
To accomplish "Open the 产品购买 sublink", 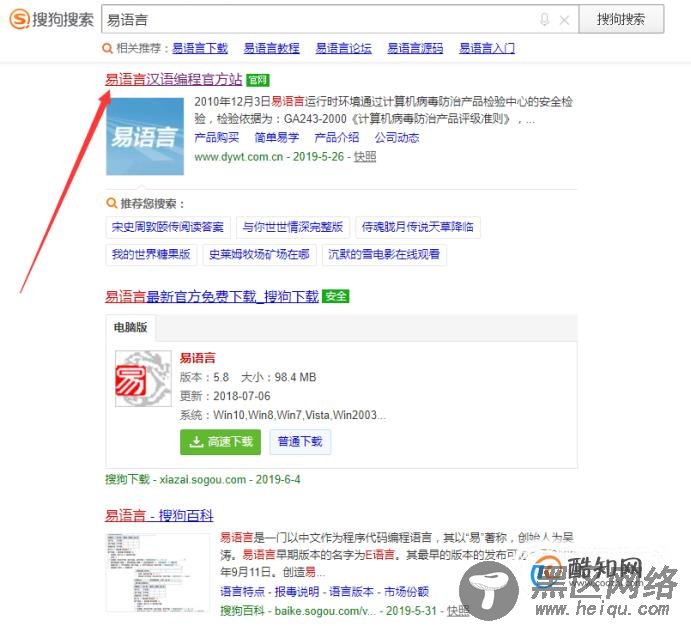I will [x=217, y=137].
